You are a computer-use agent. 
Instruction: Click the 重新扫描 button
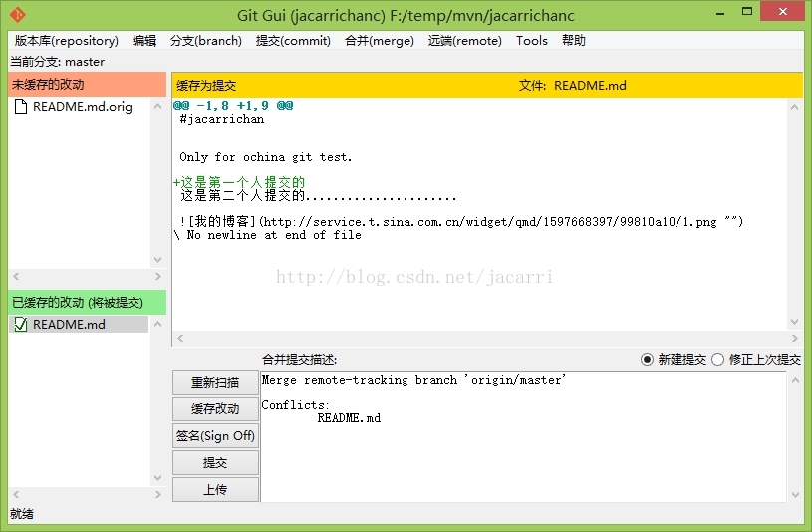coord(215,383)
